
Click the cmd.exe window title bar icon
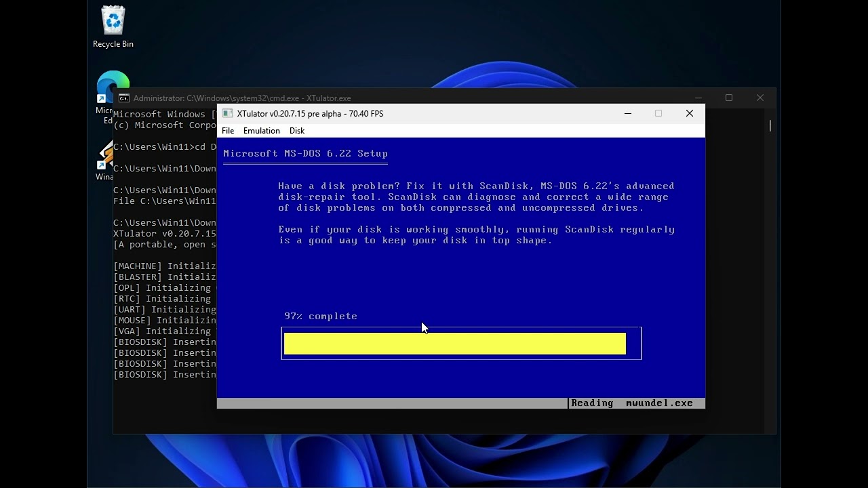pyautogui.click(x=123, y=98)
